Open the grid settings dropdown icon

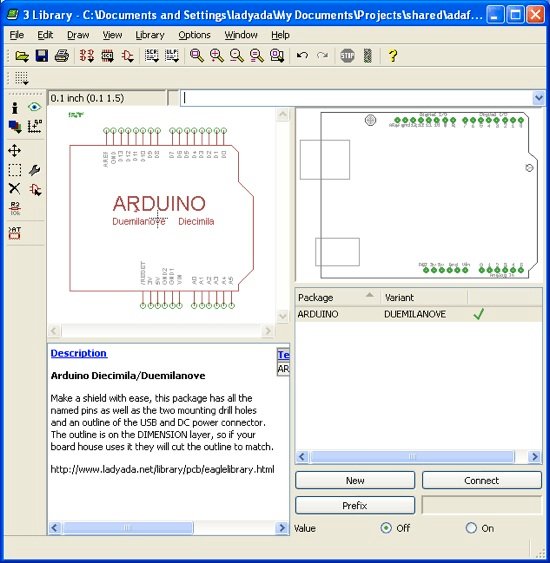22,78
